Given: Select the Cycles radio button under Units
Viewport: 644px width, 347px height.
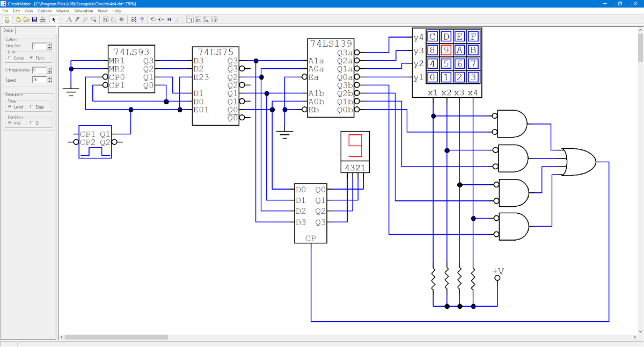Looking at the screenshot, I should tap(10, 58).
